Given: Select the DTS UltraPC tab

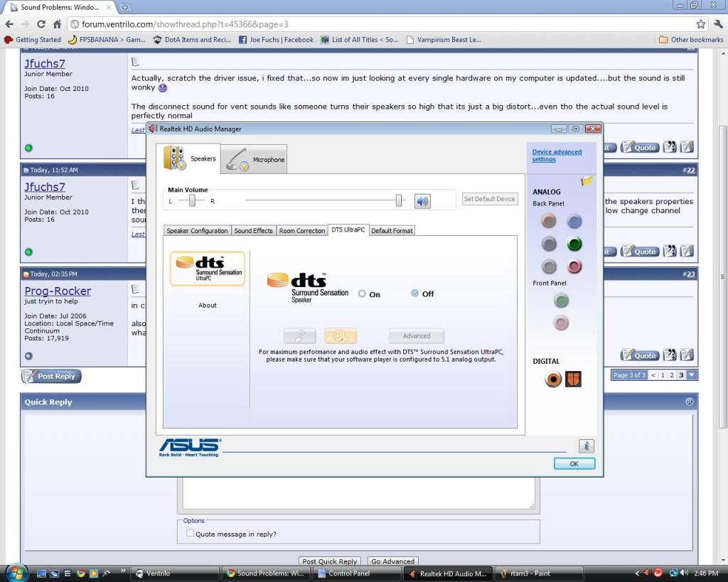Looking at the screenshot, I should coord(348,230).
